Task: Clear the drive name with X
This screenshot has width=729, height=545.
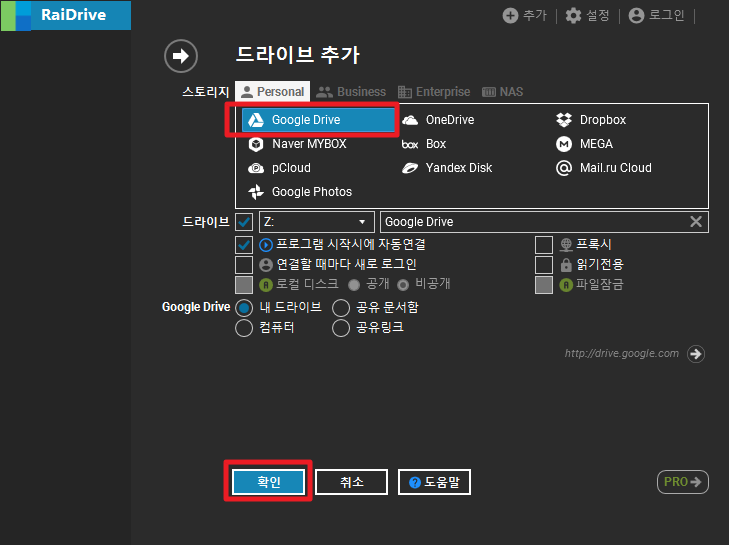Action: pyautogui.click(x=696, y=222)
